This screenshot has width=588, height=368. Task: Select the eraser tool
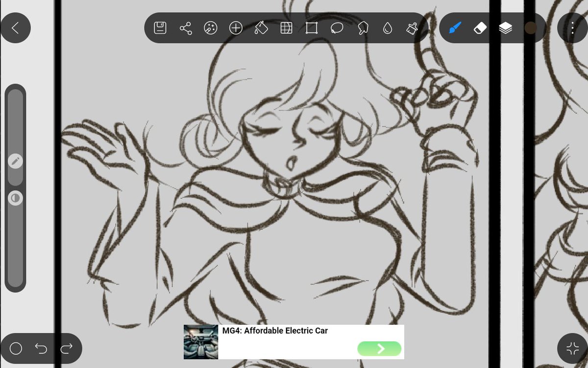coord(480,28)
